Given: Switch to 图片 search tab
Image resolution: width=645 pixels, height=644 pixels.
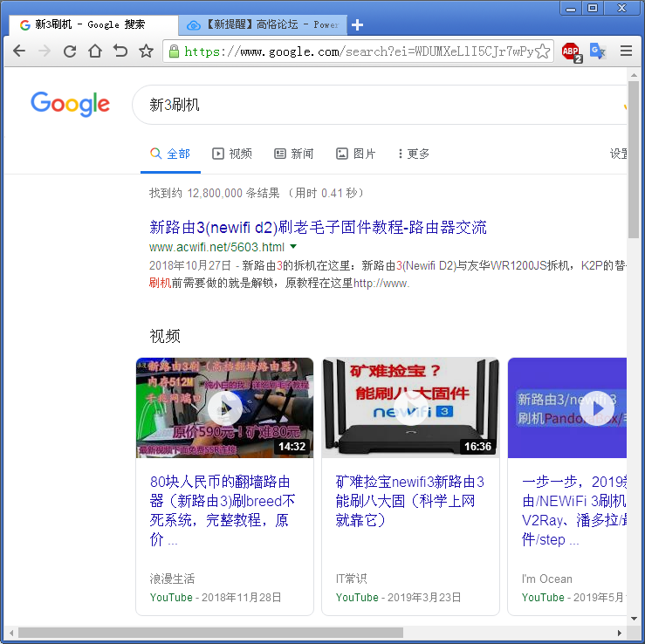Looking at the screenshot, I should point(356,154).
